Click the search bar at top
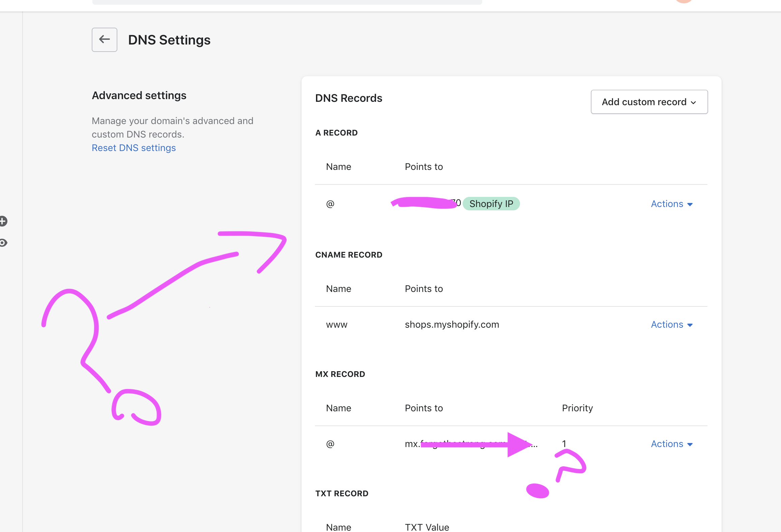781x532 pixels. click(287, 2)
